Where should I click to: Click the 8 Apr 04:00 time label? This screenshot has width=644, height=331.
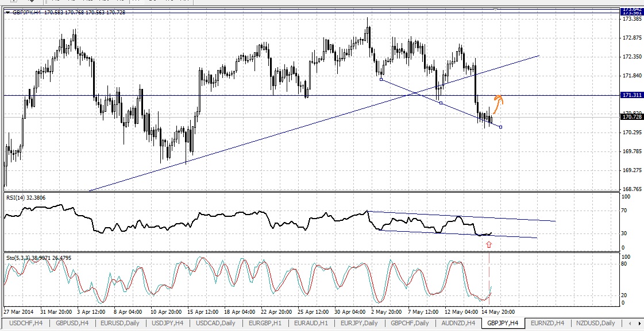pos(128,311)
